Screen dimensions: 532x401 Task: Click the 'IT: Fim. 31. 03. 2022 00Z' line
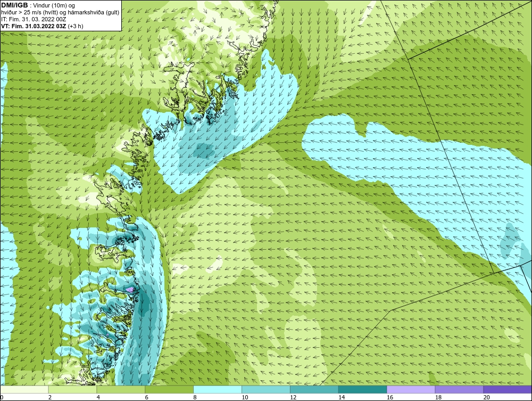pyautogui.click(x=34, y=19)
